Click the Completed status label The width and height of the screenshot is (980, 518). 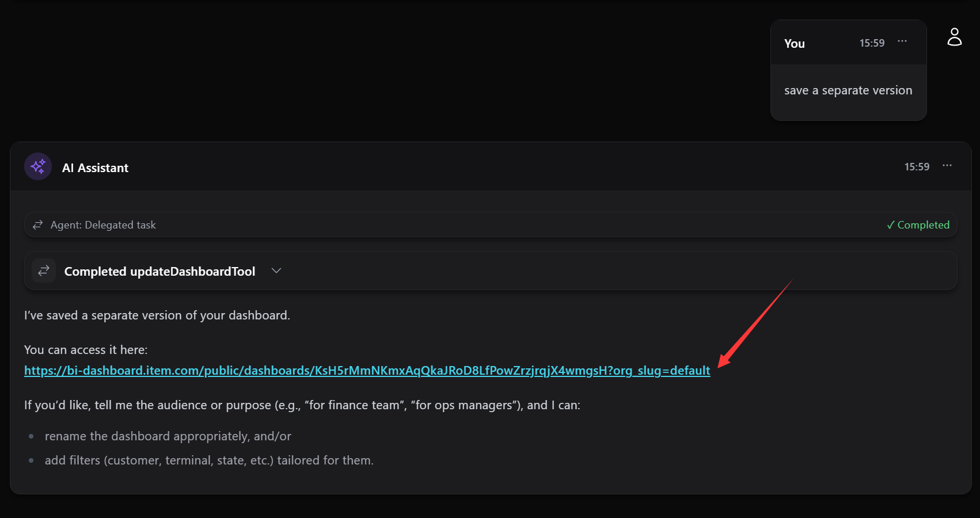922,224
